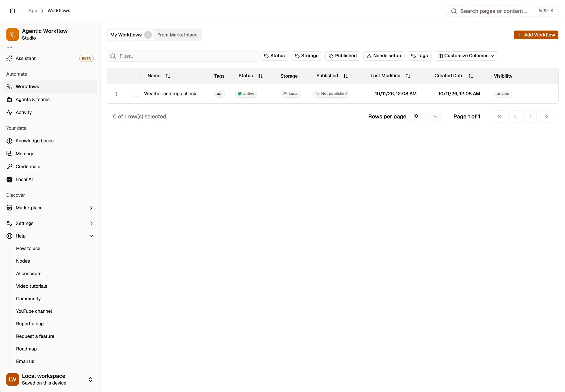Filter by Status button
Screen dimensions: 565x392
pos(274,56)
